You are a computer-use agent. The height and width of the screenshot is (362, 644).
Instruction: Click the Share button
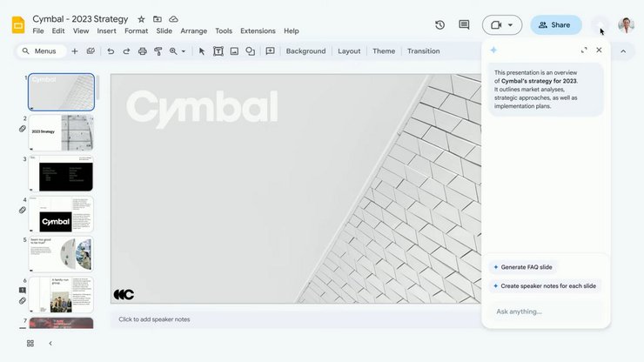pos(556,25)
